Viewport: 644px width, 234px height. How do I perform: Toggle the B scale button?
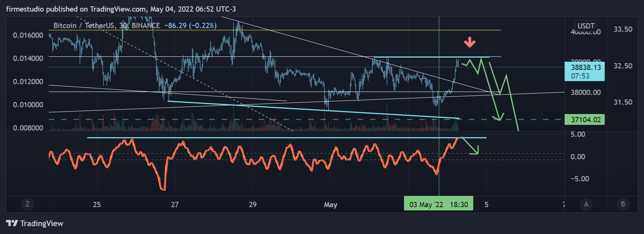point(623,204)
